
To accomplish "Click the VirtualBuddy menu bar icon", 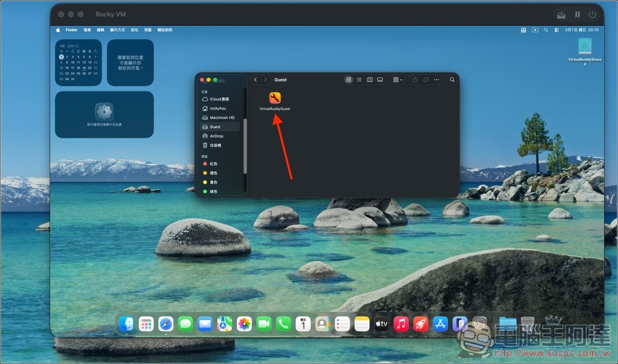I will [x=523, y=30].
